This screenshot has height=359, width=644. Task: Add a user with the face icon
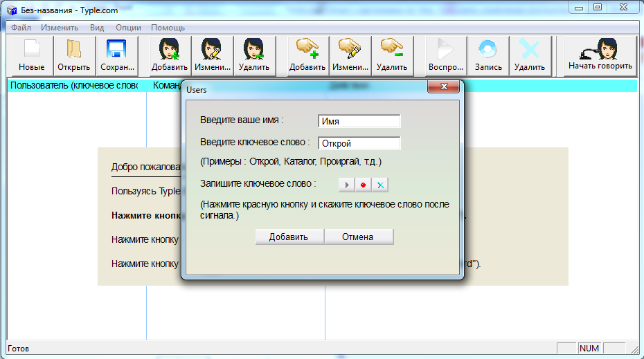(x=170, y=55)
